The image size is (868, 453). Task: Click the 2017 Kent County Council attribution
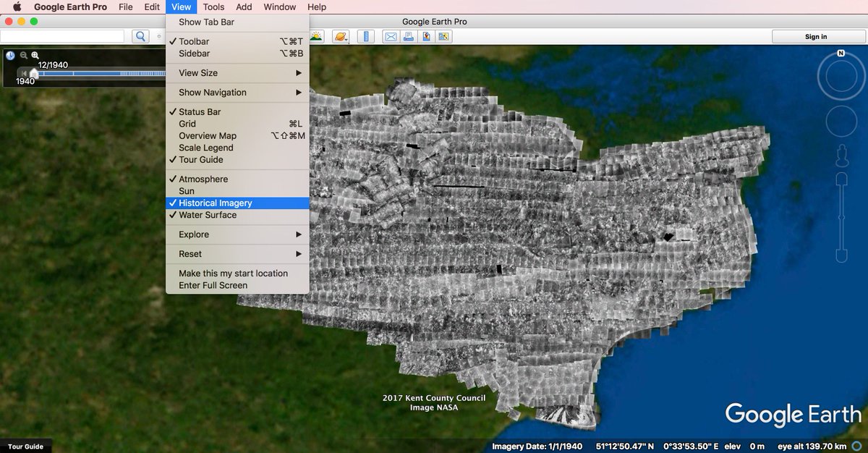click(x=434, y=398)
